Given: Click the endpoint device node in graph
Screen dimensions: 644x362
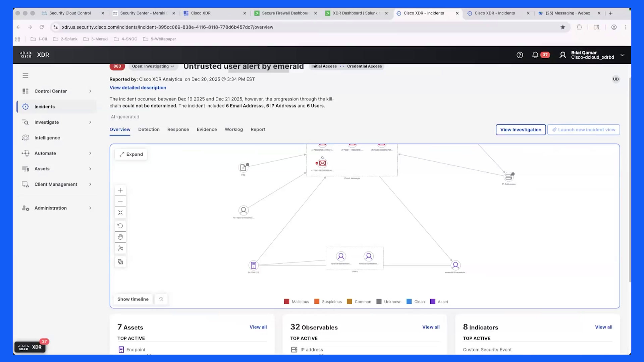Looking at the screenshot, I should pos(253,265).
